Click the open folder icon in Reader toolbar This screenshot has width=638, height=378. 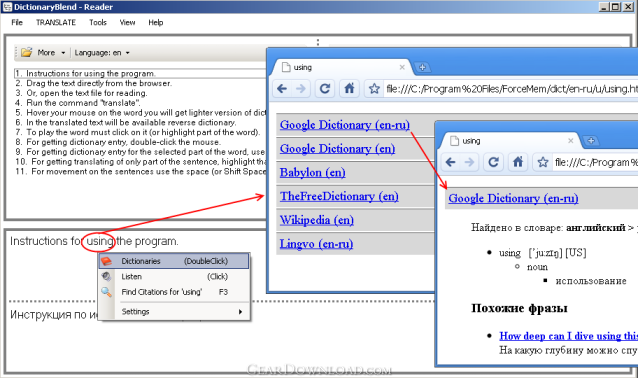[27, 52]
